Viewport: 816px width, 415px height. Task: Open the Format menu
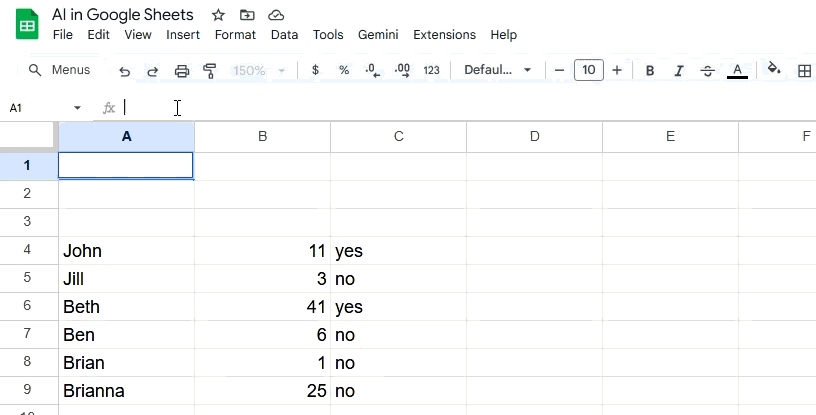(x=235, y=35)
